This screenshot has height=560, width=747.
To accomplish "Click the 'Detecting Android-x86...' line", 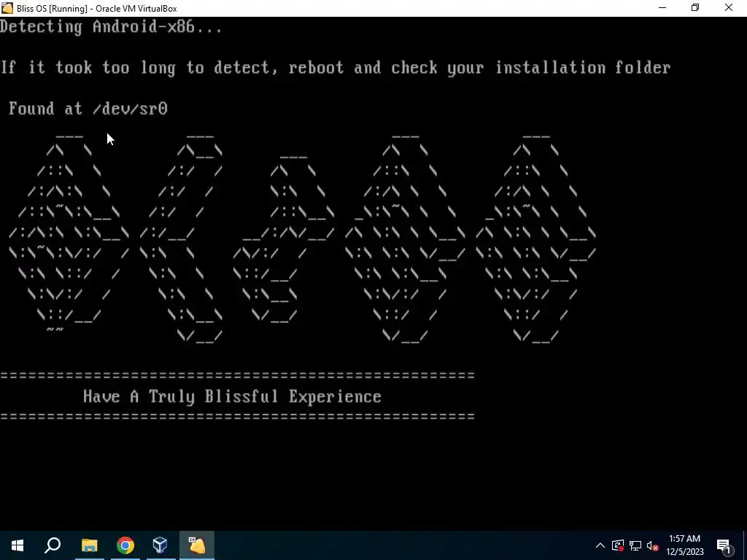I will pos(111,27).
